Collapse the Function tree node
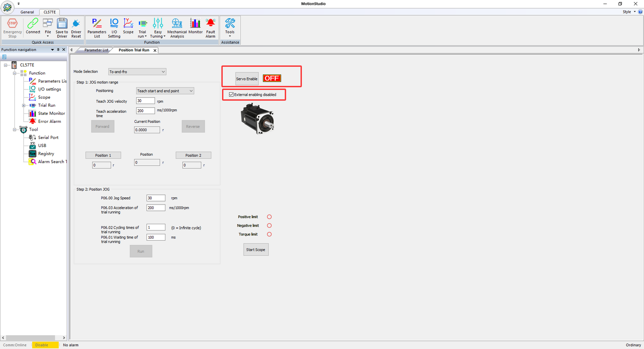 (x=14, y=73)
